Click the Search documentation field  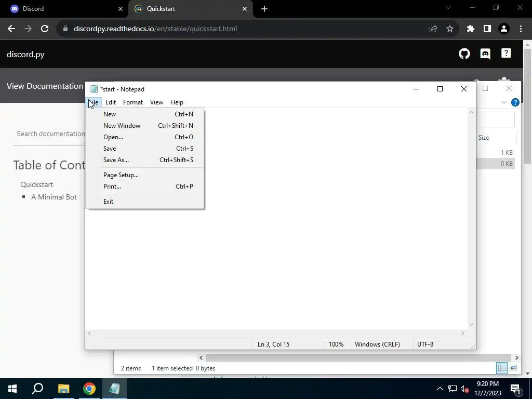[x=49, y=134]
